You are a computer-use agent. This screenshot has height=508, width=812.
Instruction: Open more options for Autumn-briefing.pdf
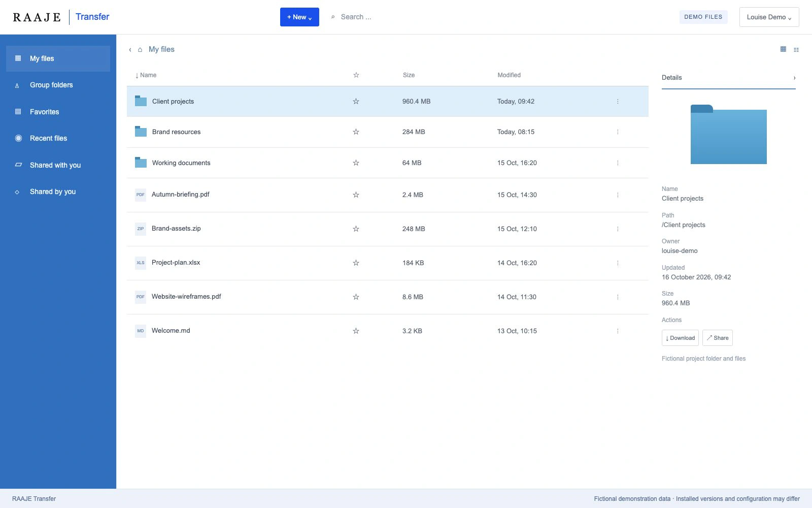618,195
